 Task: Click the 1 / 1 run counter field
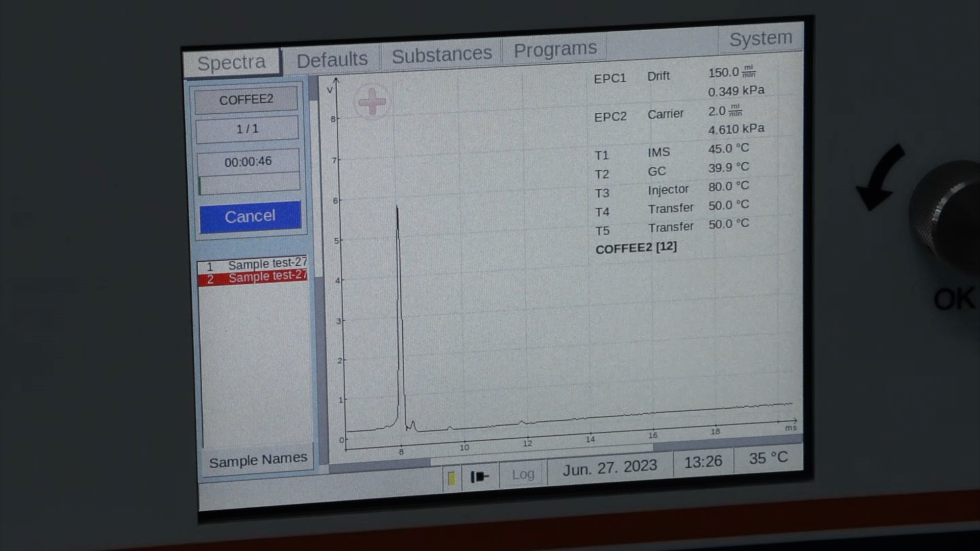(x=247, y=129)
